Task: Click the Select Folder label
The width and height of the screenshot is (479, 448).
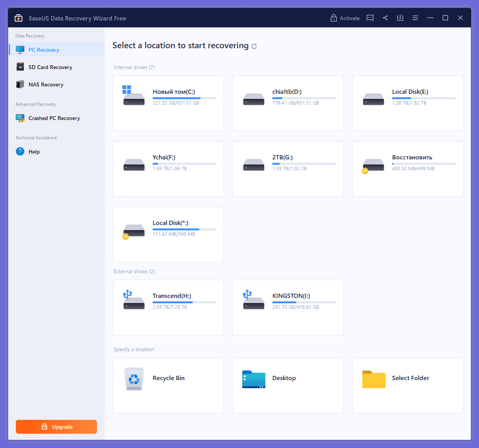Action: [x=411, y=378]
